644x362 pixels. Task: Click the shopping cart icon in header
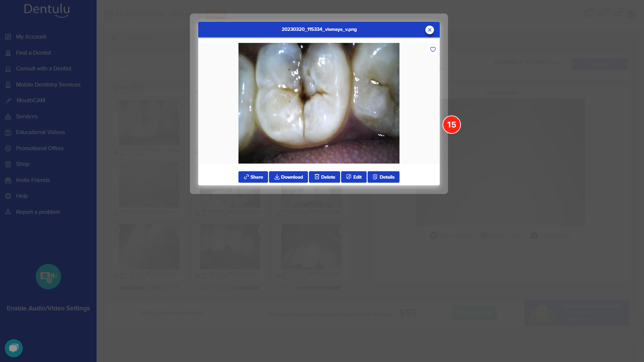588,14
